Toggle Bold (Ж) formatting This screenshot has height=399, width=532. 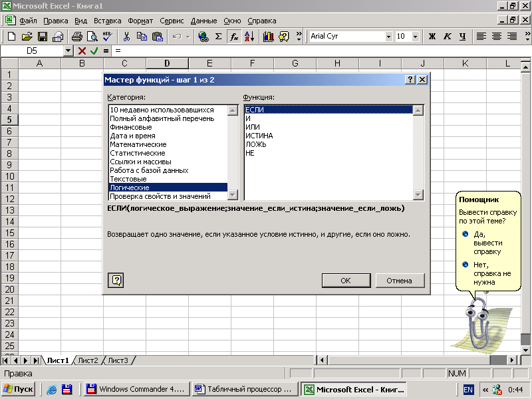(432, 37)
